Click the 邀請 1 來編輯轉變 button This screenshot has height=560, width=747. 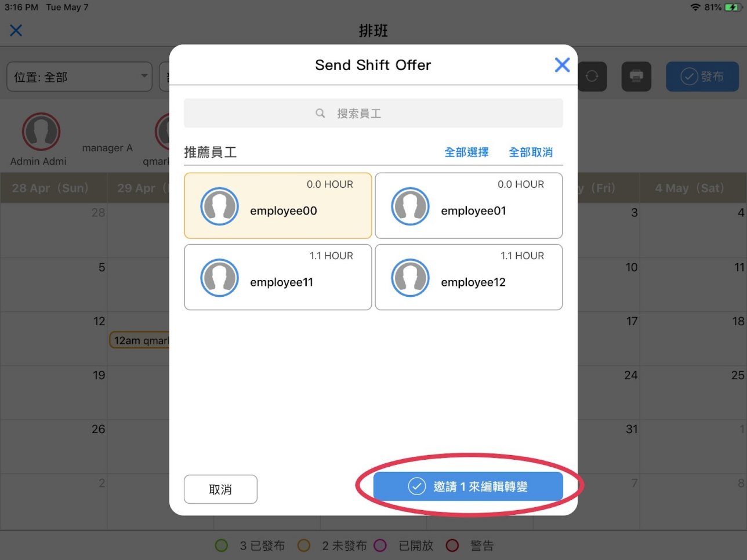pyautogui.click(x=468, y=486)
